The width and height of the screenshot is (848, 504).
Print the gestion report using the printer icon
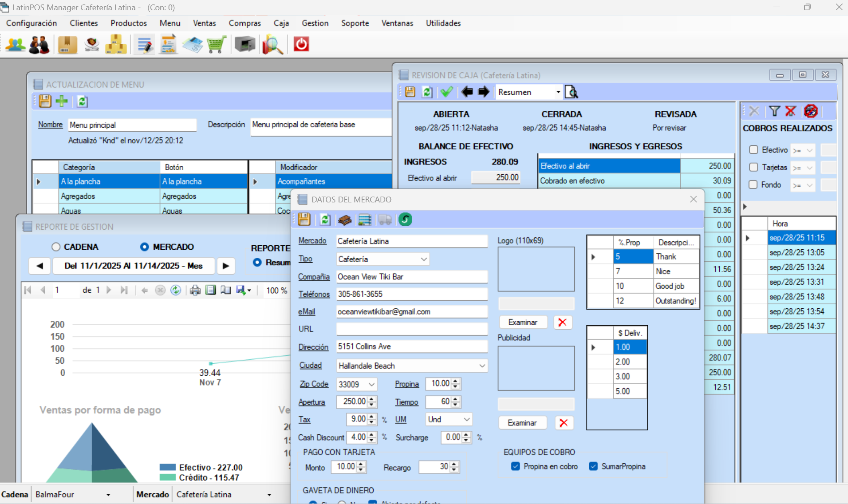[195, 290]
